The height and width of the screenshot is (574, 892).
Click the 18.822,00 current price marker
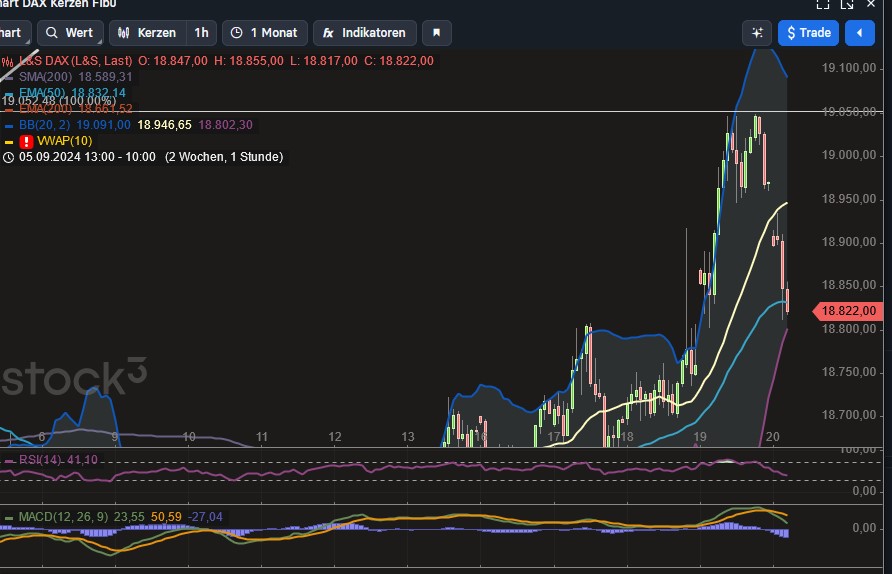849,311
